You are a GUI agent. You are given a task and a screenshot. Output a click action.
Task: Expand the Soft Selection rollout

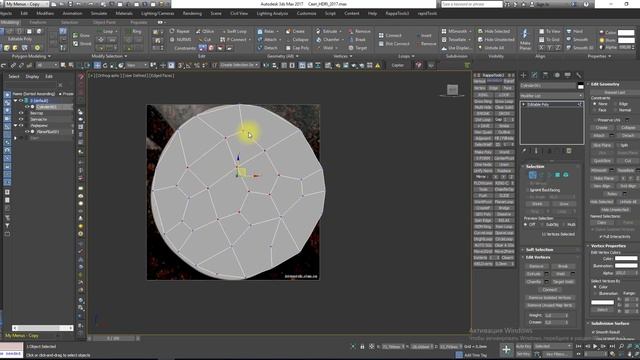(539, 249)
